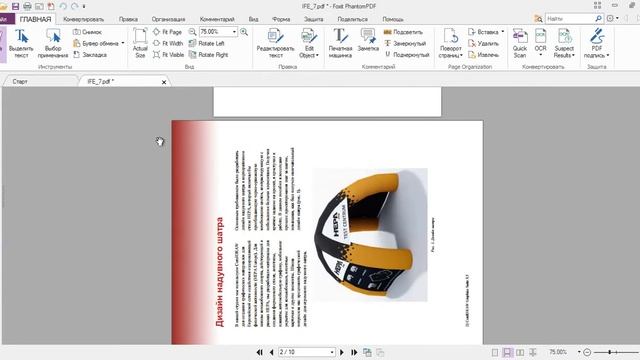The image size is (640, 360).
Task: Click the search magnifier button
Action: point(598,19)
